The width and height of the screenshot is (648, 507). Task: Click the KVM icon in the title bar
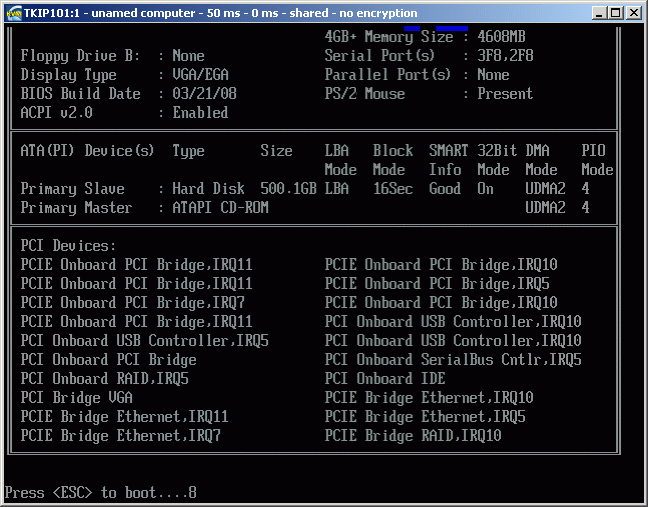click(x=14, y=13)
